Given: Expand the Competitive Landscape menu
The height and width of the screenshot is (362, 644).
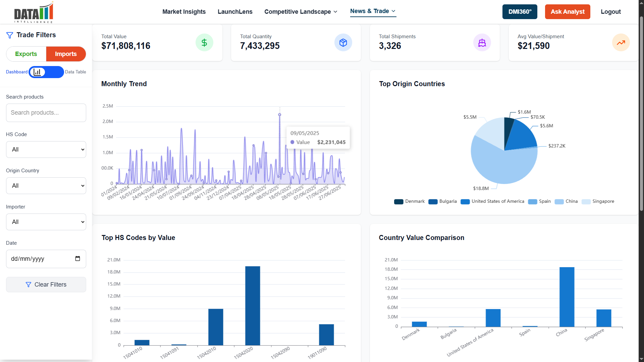Looking at the screenshot, I should [x=301, y=12].
